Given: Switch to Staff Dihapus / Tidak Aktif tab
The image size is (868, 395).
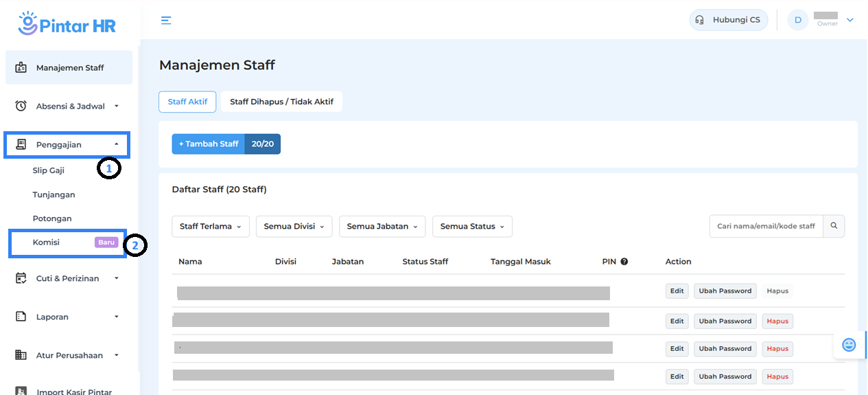Looking at the screenshot, I should 281,102.
